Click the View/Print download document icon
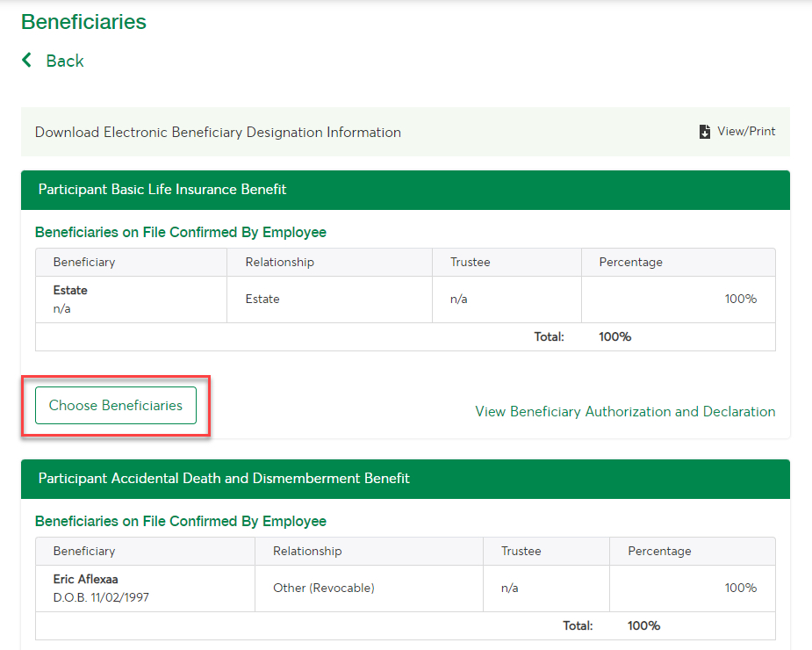 704,132
